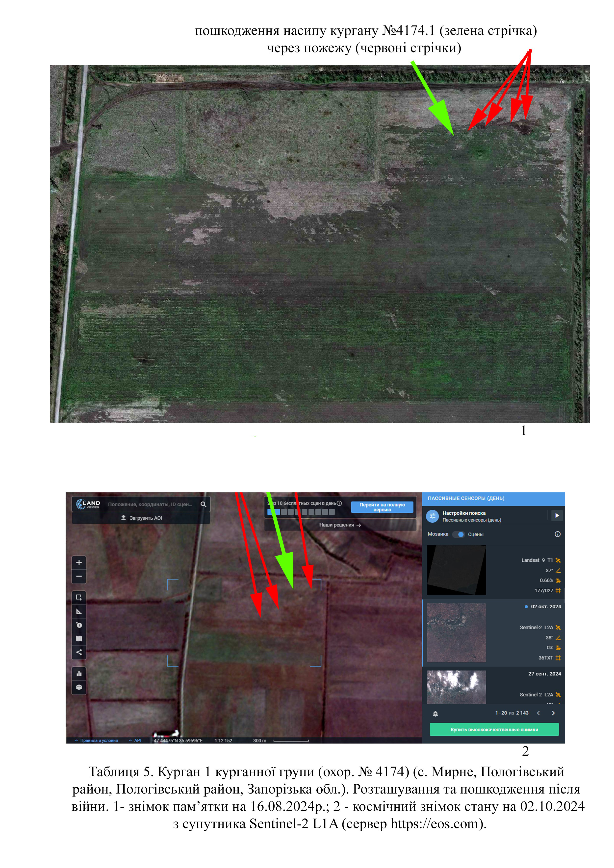Screen dimensions: 614x868
Task: Collapse the panel with the play-arrow button
Action: (x=557, y=516)
